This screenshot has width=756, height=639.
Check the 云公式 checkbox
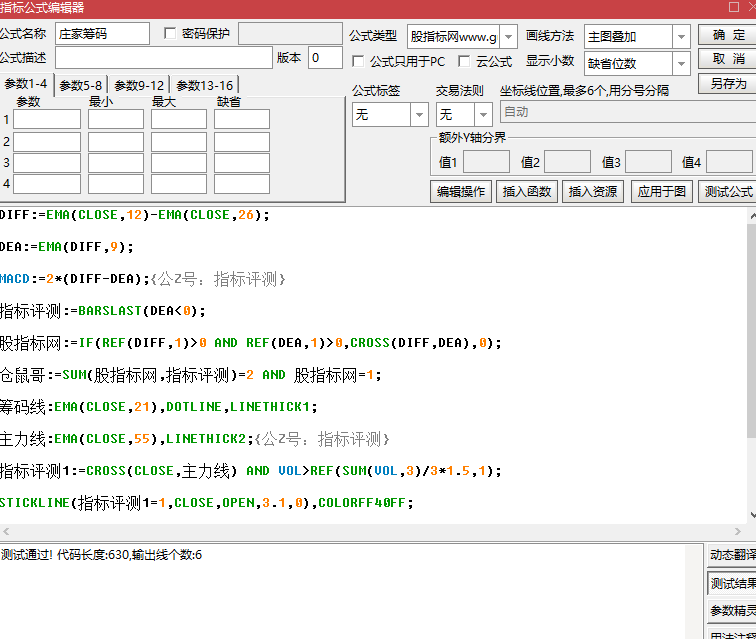tap(464, 61)
